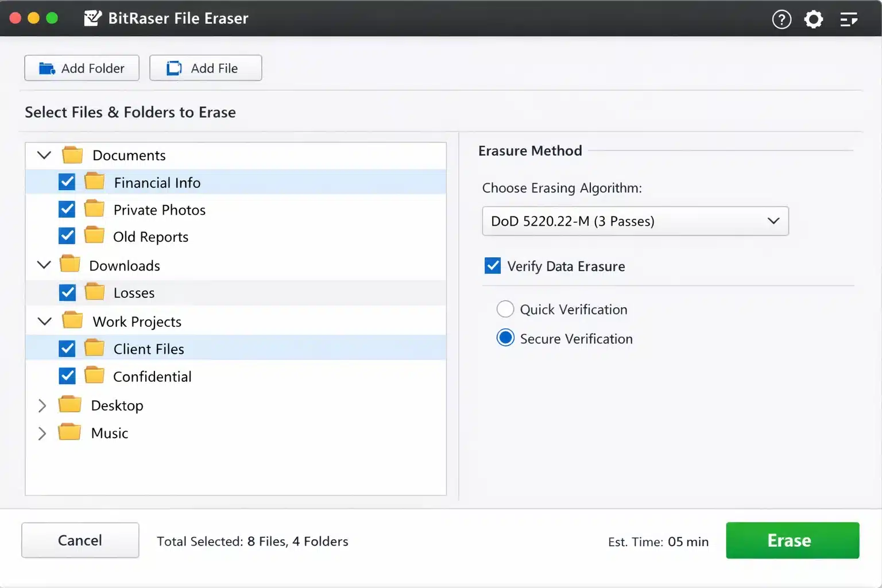Select the Old Reports folder entry
Viewport: 882px width, 588px height.
pos(151,236)
